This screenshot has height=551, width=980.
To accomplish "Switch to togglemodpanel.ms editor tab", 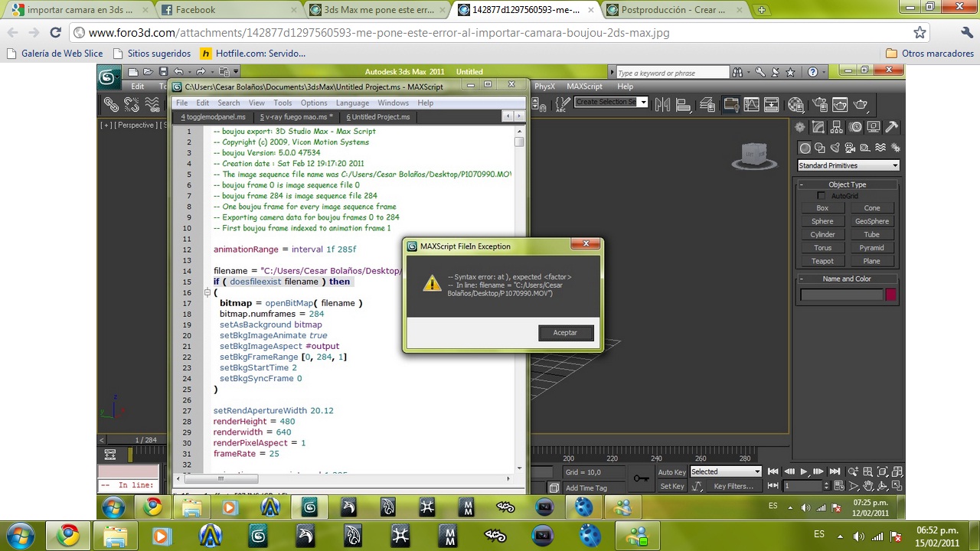I will pos(213,117).
